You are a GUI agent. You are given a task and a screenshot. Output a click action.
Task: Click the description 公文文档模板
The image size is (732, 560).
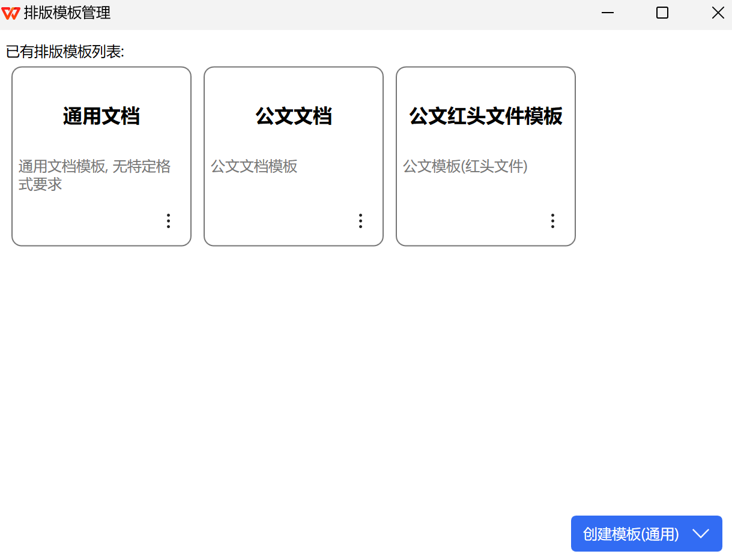[254, 166]
